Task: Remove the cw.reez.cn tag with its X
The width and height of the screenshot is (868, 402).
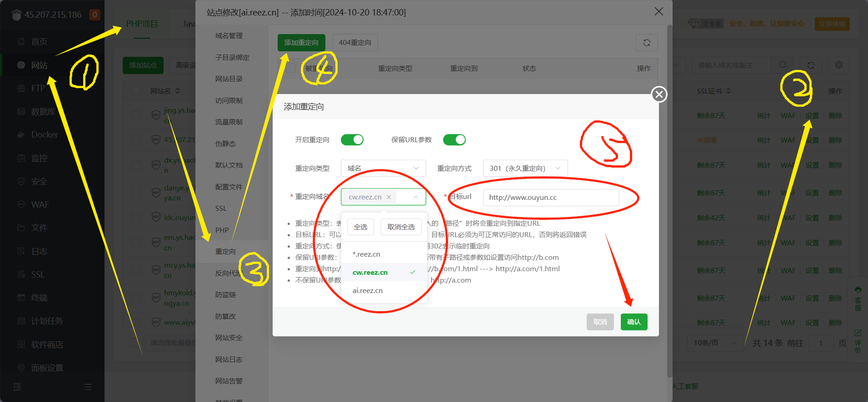Action: (x=389, y=197)
